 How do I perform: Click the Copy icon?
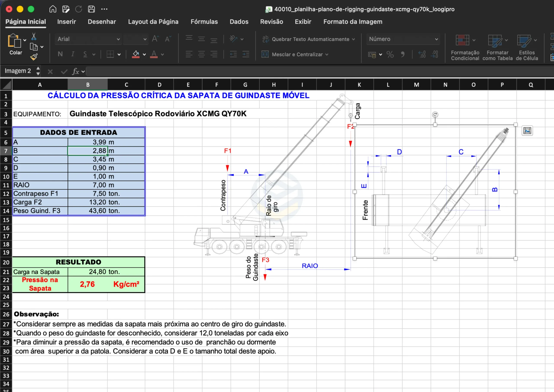[x=34, y=47]
